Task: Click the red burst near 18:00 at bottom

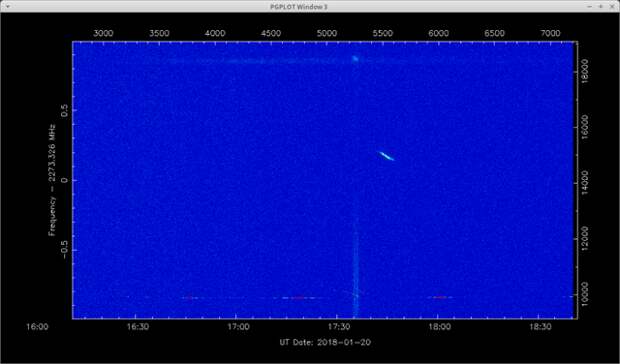Action: (x=440, y=297)
